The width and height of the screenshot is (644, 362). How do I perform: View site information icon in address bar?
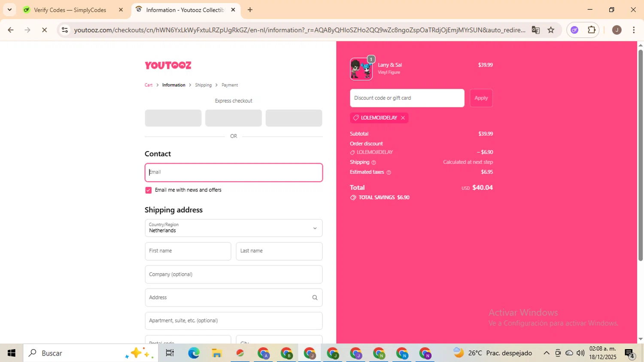click(65, 30)
